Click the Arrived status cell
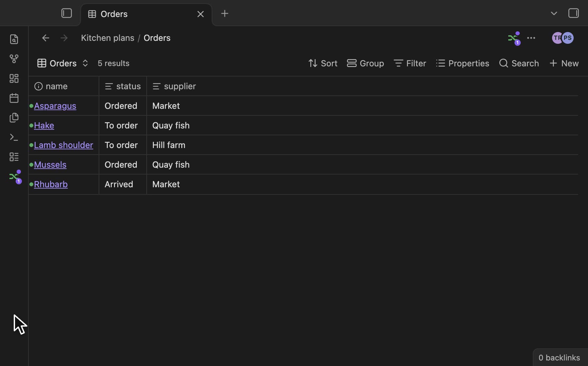 point(123,184)
